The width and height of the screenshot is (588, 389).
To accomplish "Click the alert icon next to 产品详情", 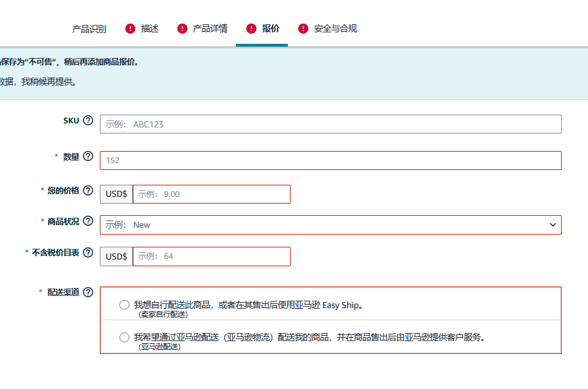I will [x=181, y=28].
